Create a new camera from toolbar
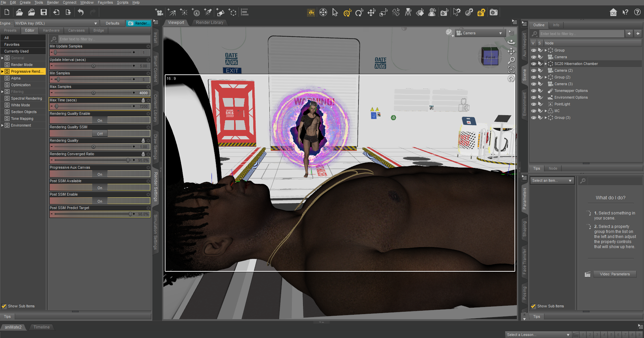This screenshot has width=644, height=338. pos(159,12)
